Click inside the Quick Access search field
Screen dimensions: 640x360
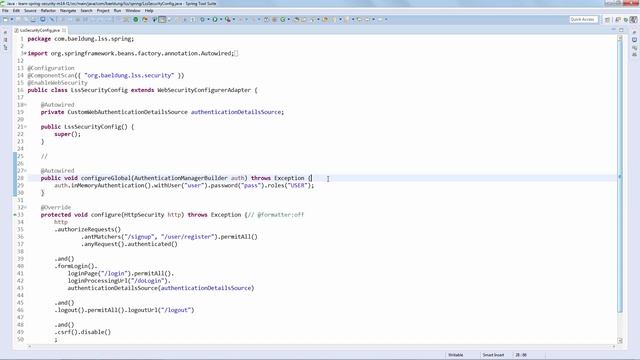click(x=584, y=19)
